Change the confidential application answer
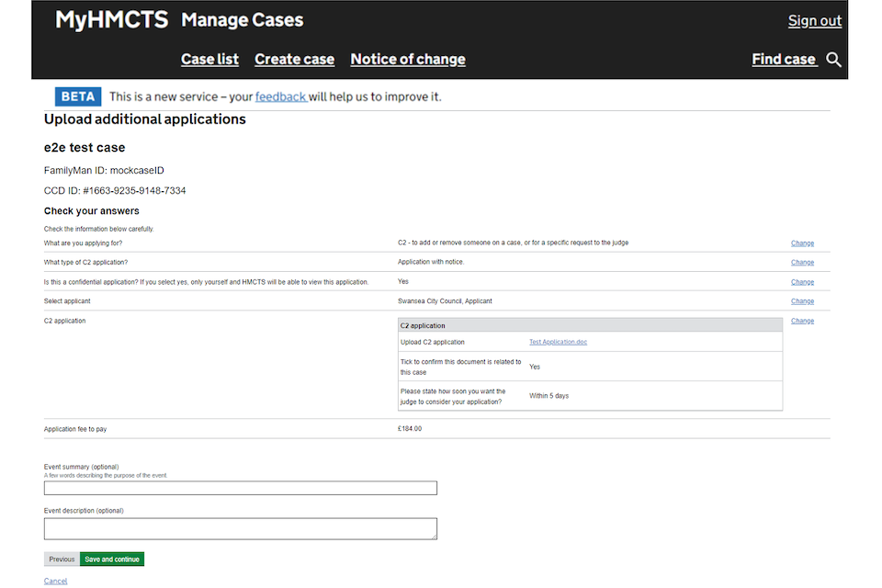 pos(802,282)
